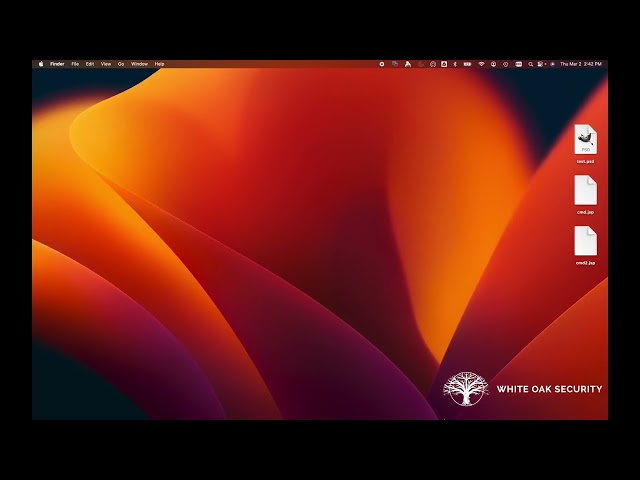Open the Go menu
Image resolution: width=640 pixels, height=480 pixels.
point(121,64)
